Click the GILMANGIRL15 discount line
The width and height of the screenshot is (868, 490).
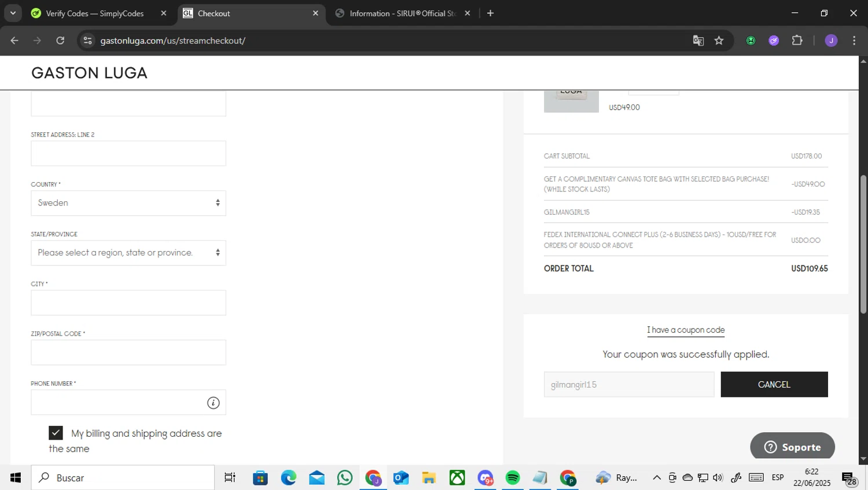click(686, 212)
